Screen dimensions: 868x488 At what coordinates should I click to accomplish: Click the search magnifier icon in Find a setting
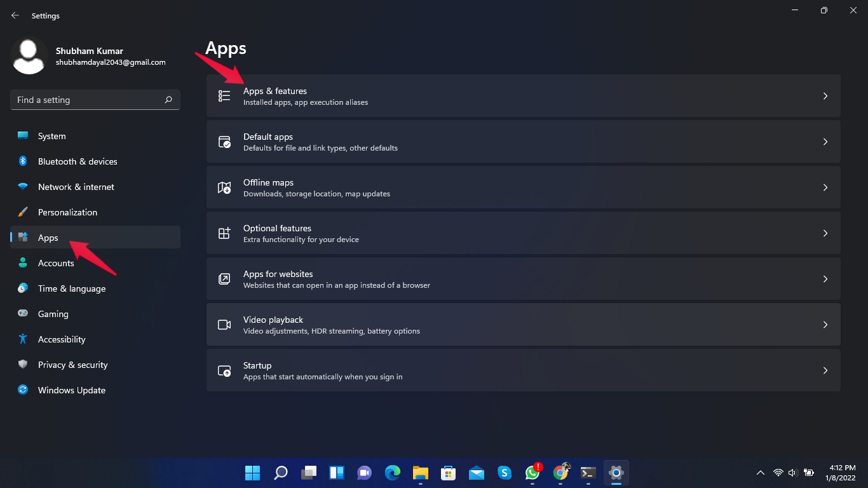point(168,100)
